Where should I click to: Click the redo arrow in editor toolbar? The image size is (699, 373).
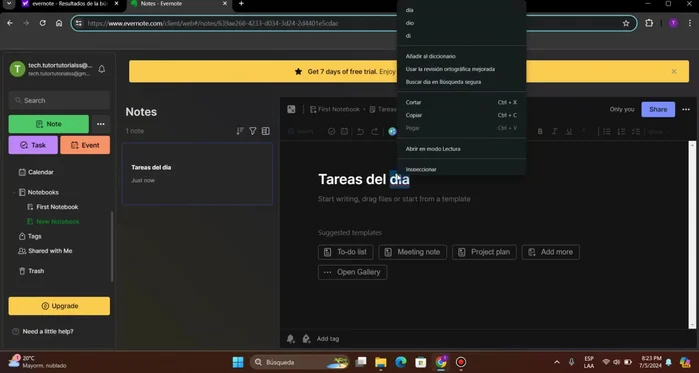pos(375,131)
